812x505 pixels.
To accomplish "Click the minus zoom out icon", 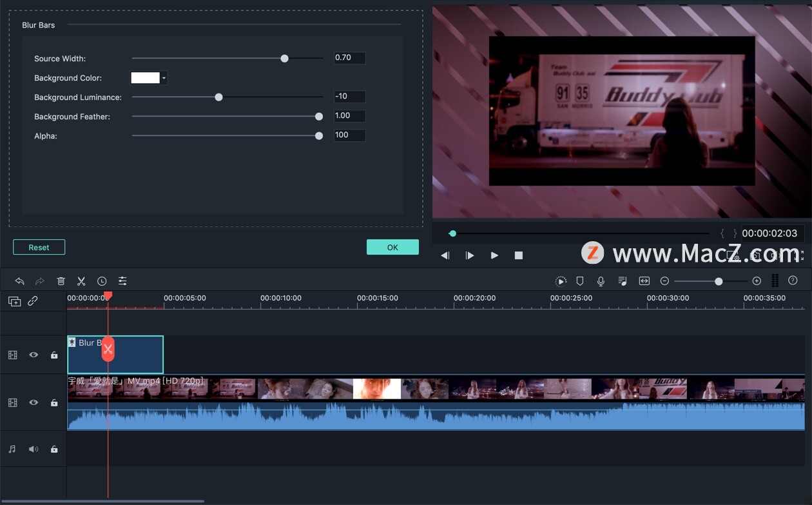I will [664, 281].
